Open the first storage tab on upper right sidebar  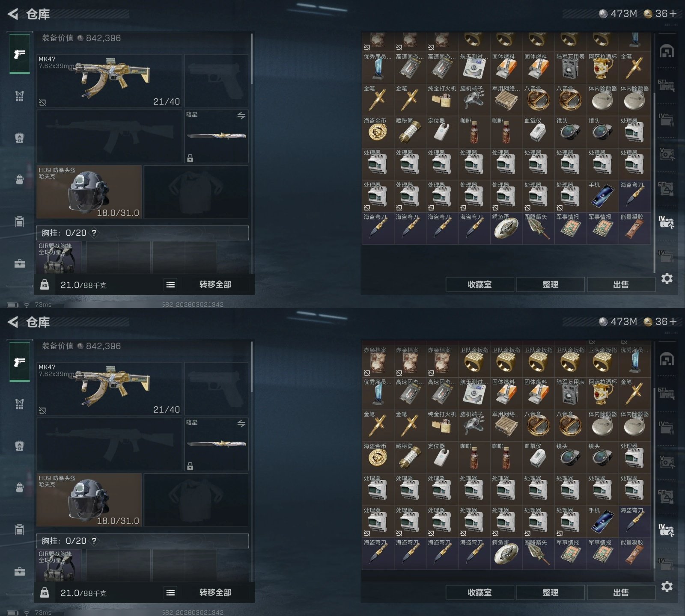[667, 52]
